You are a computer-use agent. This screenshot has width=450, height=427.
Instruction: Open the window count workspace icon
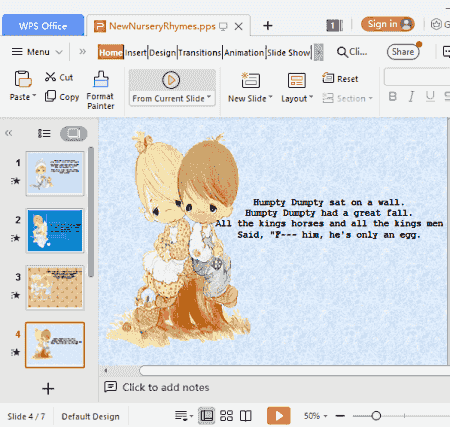coord(334,25)
